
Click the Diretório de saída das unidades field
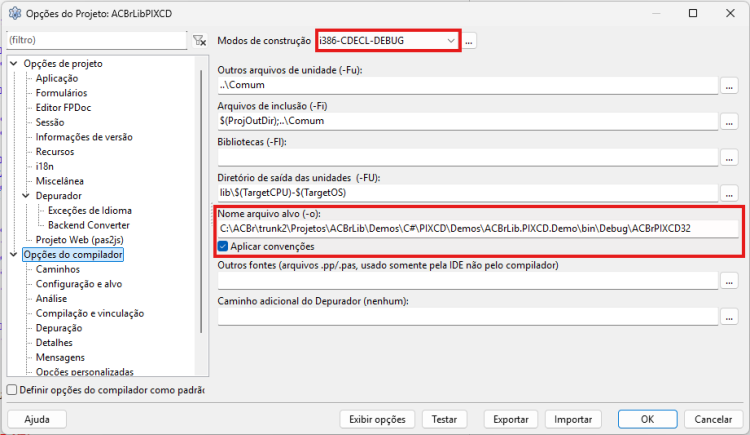[468, 193]
